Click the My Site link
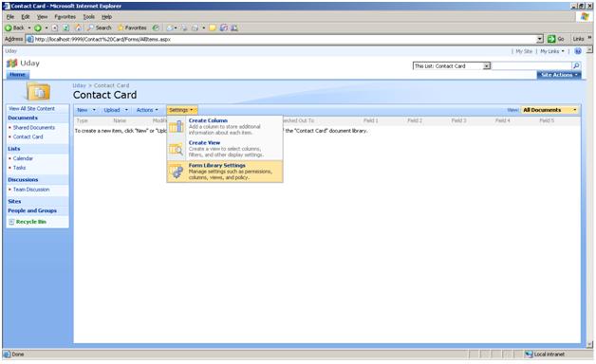This screenshot has height=364, width=596. (x=524, y=51)
